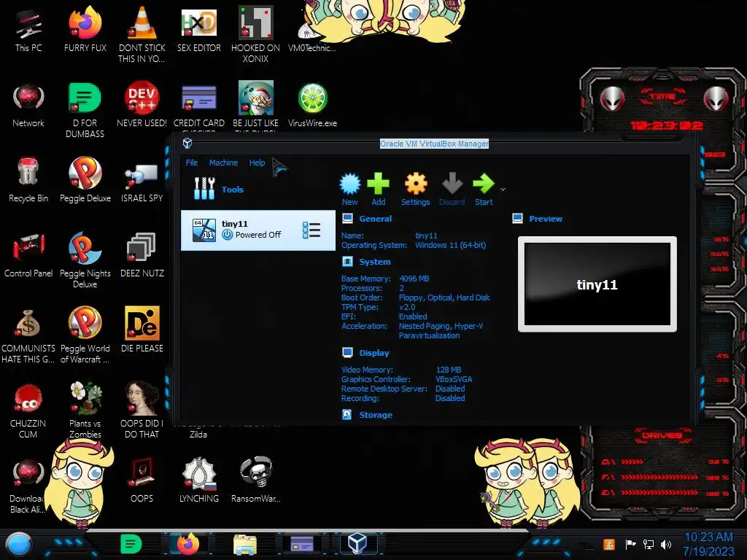The height and width of the screenshot is (560, 747).
Task: Select the VLC cone desktop icon
Action: tap(142, 34)
